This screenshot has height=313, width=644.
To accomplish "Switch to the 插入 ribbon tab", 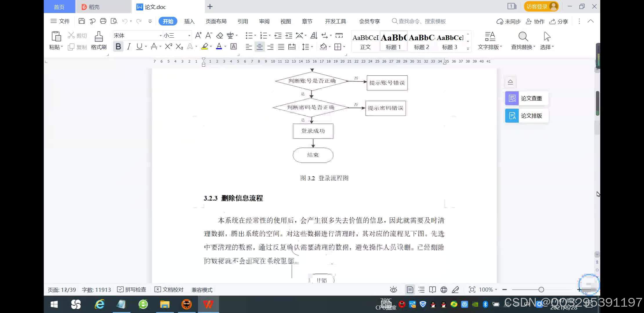I will pos(189,21).
